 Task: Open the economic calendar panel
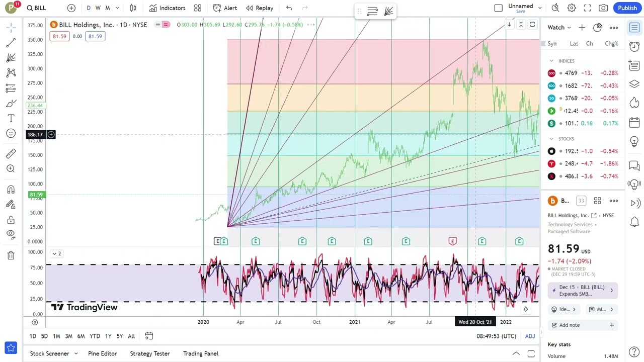click(634, 122)
